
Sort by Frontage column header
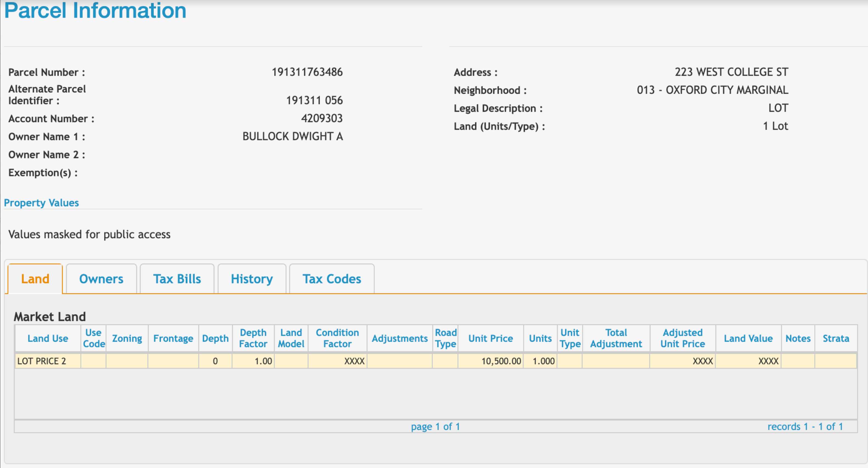click(173, 338)
